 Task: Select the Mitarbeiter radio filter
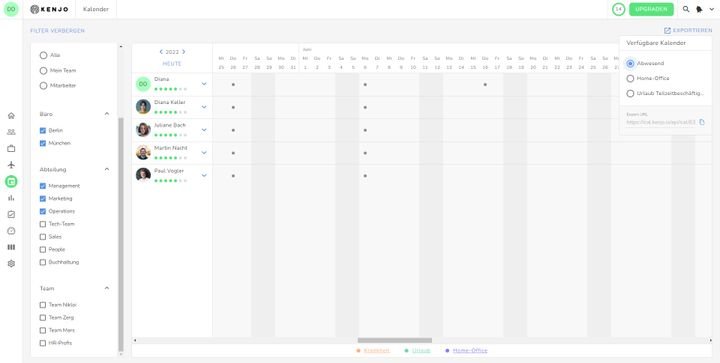click(x=43, y=85)
